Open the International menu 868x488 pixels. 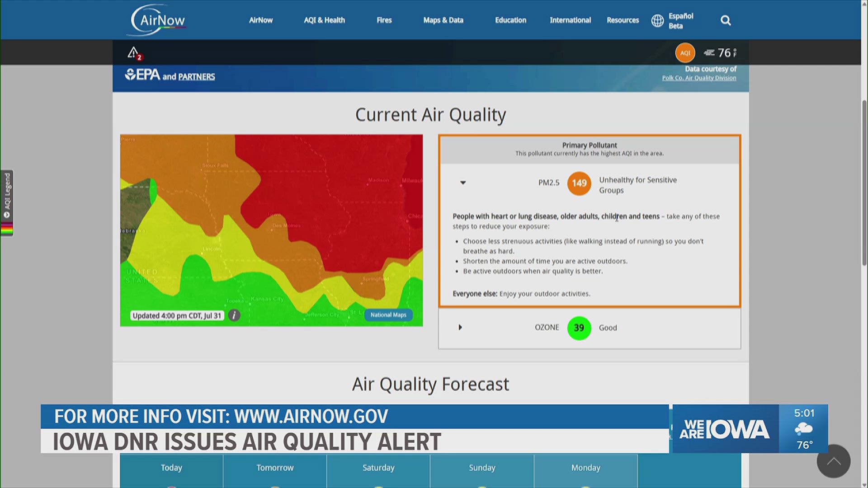point(570,20)
